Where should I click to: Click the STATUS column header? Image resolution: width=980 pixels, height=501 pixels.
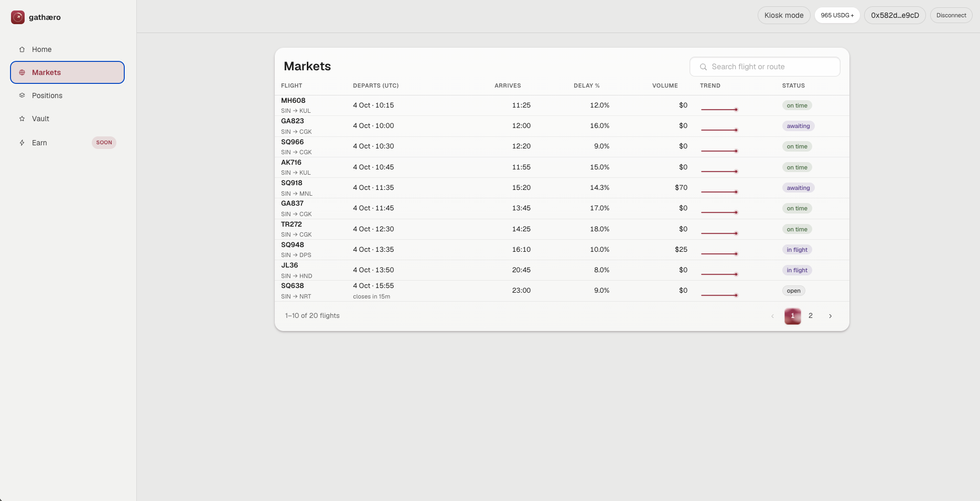(x=793, y=86)
